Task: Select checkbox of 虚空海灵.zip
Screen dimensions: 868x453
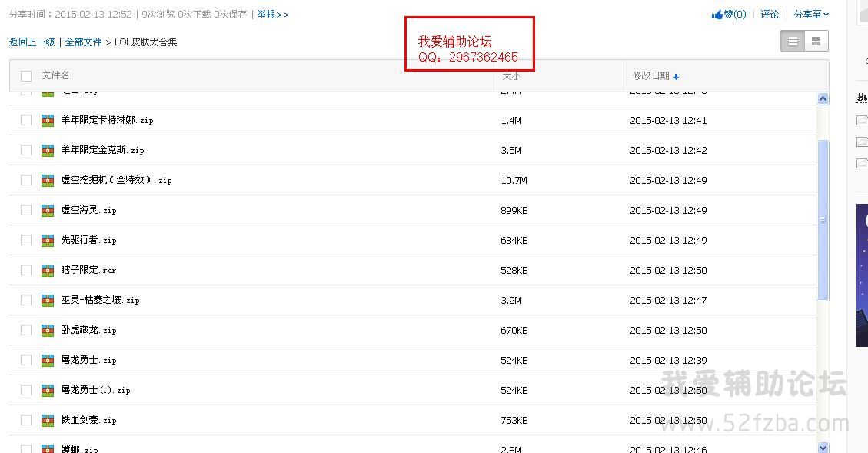Action: click(26, 210)
